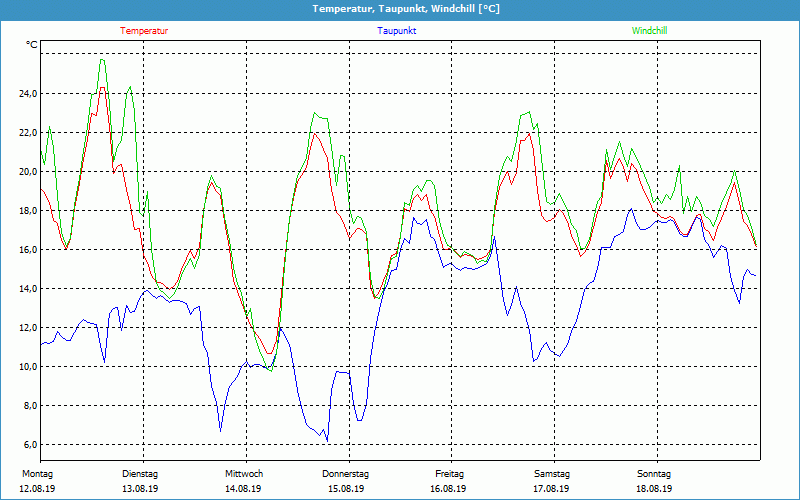Click the '16.08.19' date label

pos(448,489)
